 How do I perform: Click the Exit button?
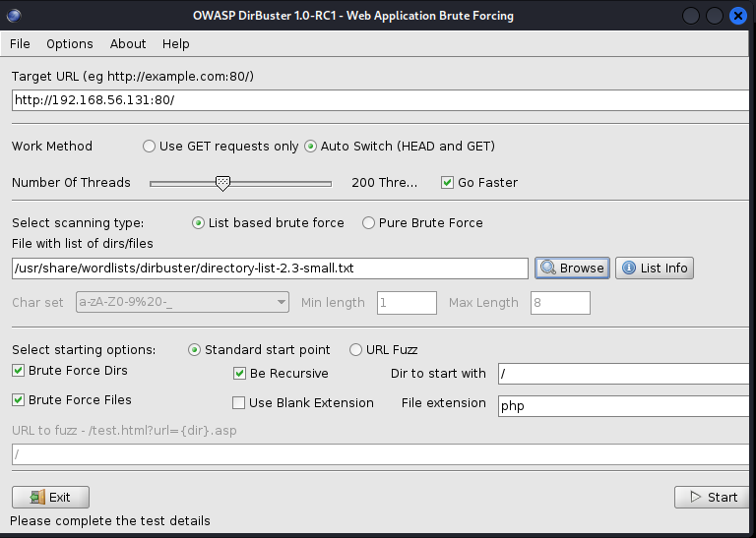coord(50,497)
